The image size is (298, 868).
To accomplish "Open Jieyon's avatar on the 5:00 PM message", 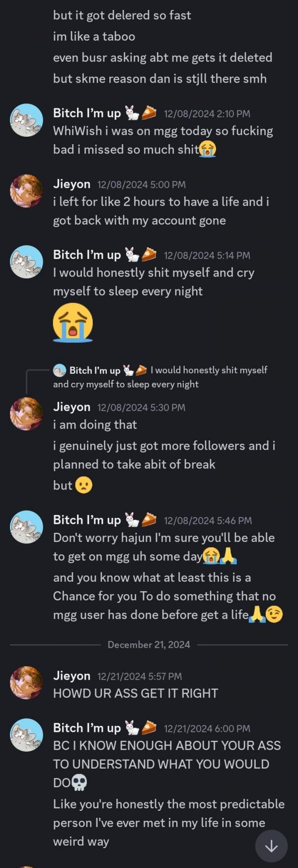I will tap(27, 191).
